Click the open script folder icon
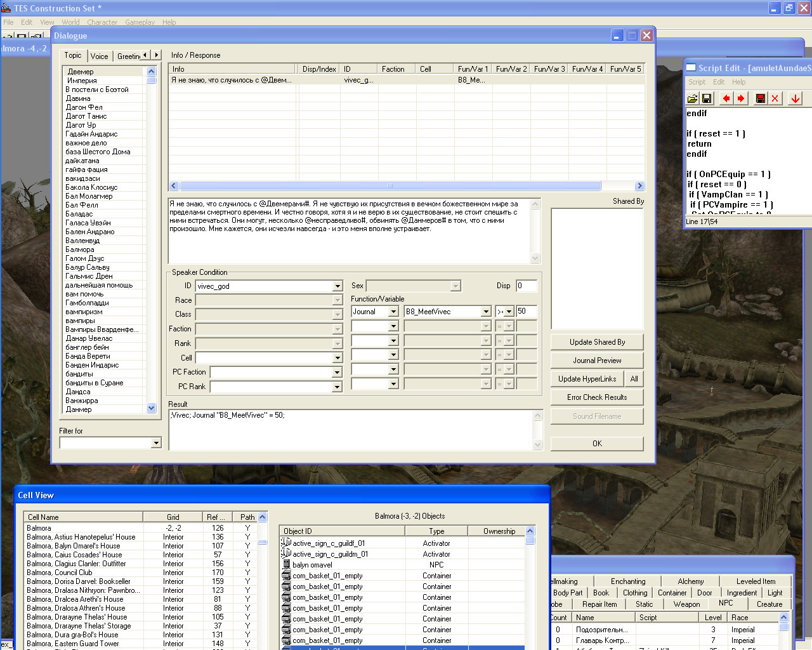Screen dimensions: 812x650 (x=692, y=98)
